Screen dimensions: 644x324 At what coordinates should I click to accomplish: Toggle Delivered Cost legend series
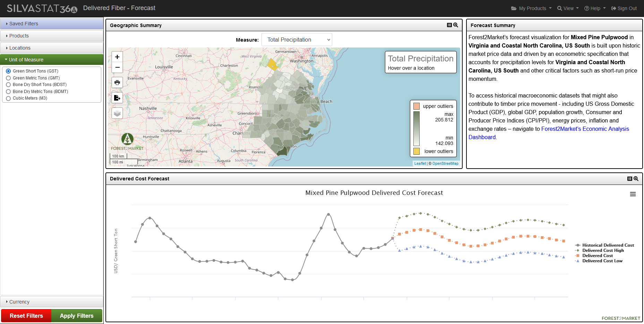[594, 256]
